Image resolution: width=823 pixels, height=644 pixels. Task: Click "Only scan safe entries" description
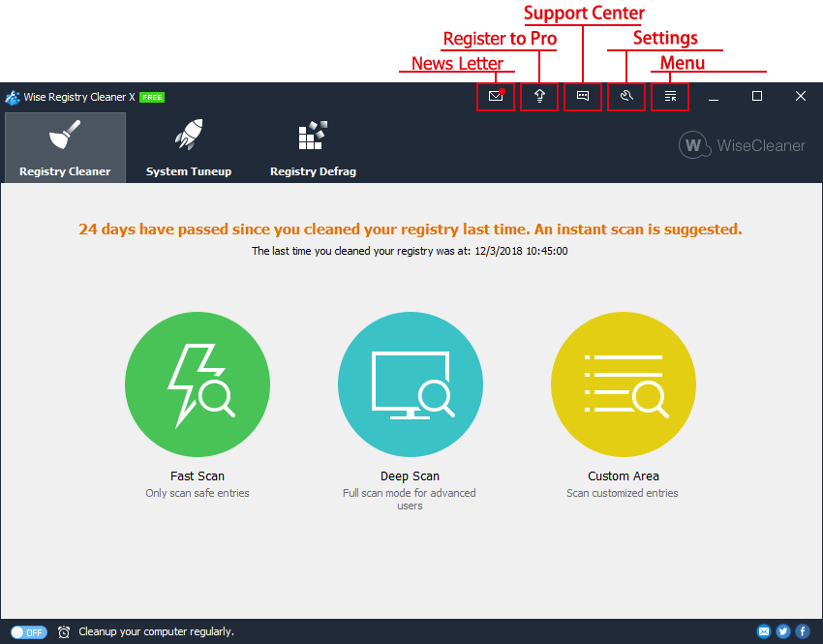point(198,493)
